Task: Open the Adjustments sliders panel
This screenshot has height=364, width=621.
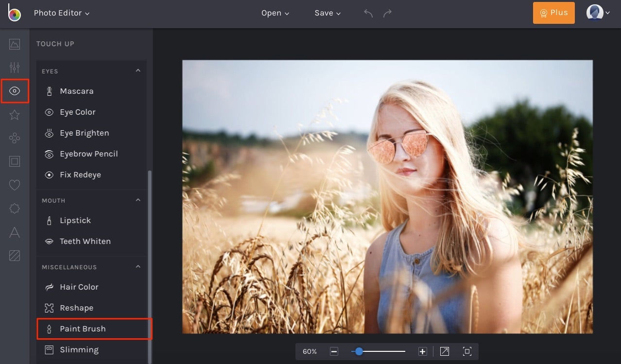Action: pyautogui.click(x=15, y=67)
